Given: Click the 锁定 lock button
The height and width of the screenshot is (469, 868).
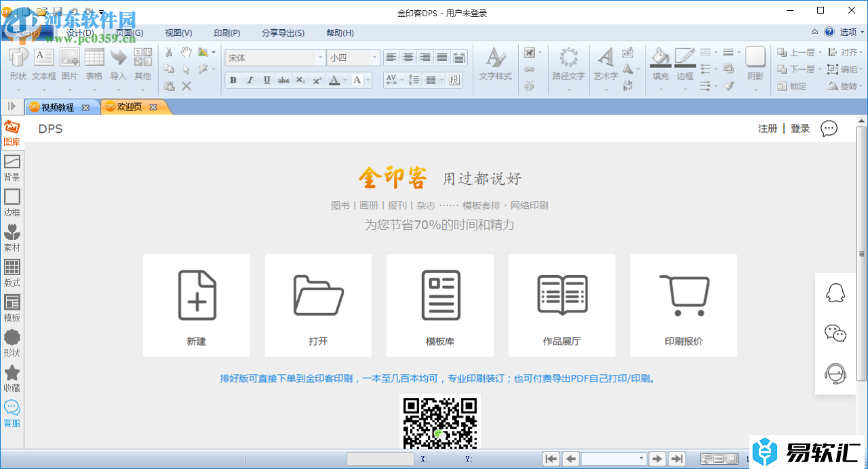Looking at the screenshot, I should [x=792, y=86].
